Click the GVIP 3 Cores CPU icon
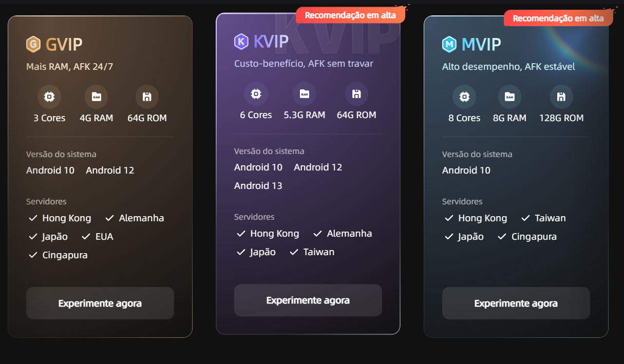 pyautogui.click(x=49, y=97)
